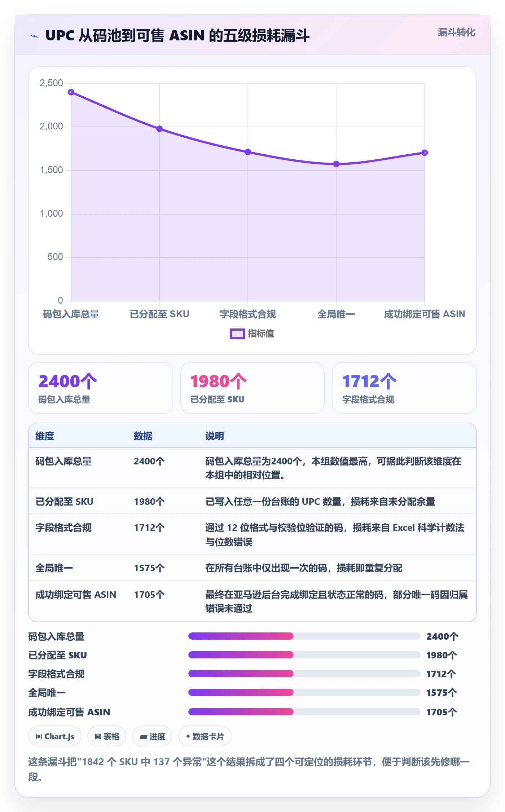This screenshot has width=505, height=812.
Task: Click the 字段格式合规 chart data point
Action: coord(248,152)
